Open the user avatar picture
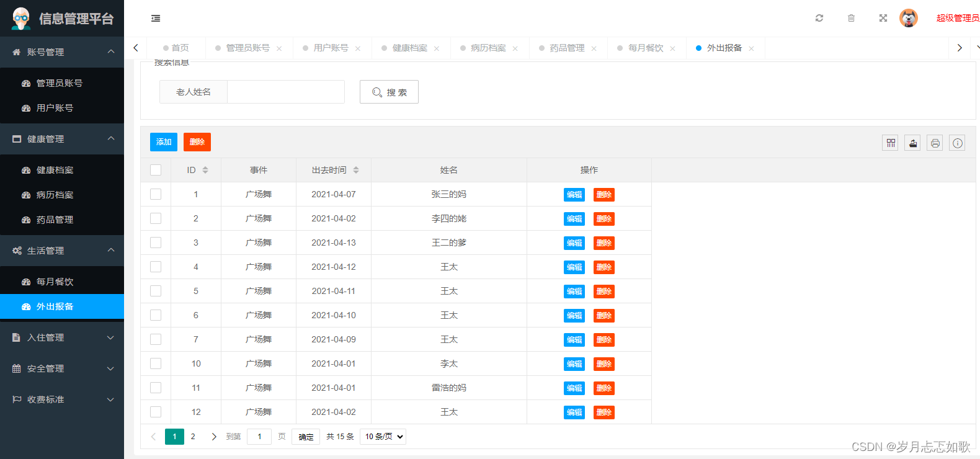Screen dimensions: 980x459 coord(909,18)
